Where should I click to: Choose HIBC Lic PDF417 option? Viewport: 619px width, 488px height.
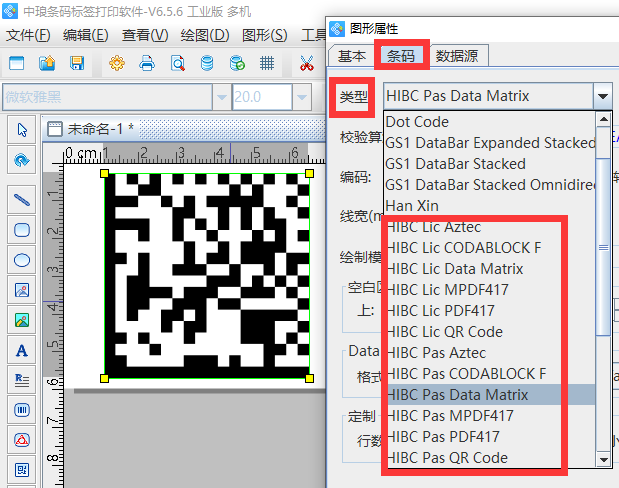pos(490,311)
